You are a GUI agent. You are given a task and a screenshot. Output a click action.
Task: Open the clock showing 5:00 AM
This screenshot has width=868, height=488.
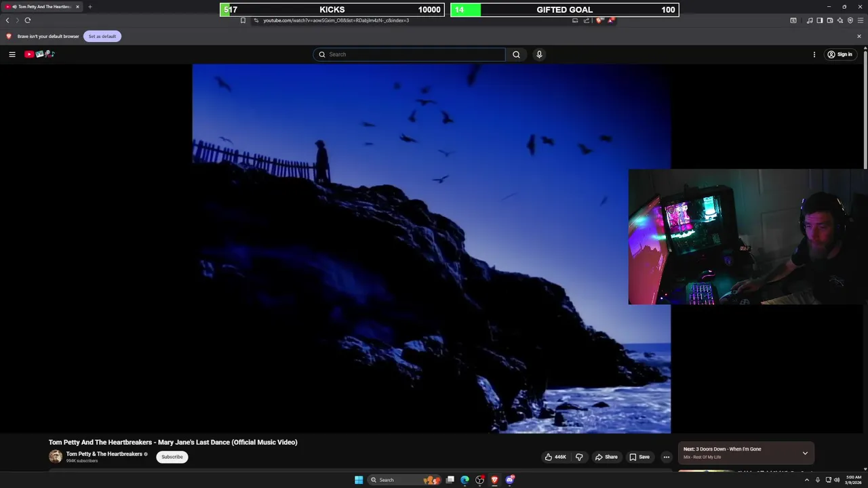pyautogui.click(x=853, y=480)
